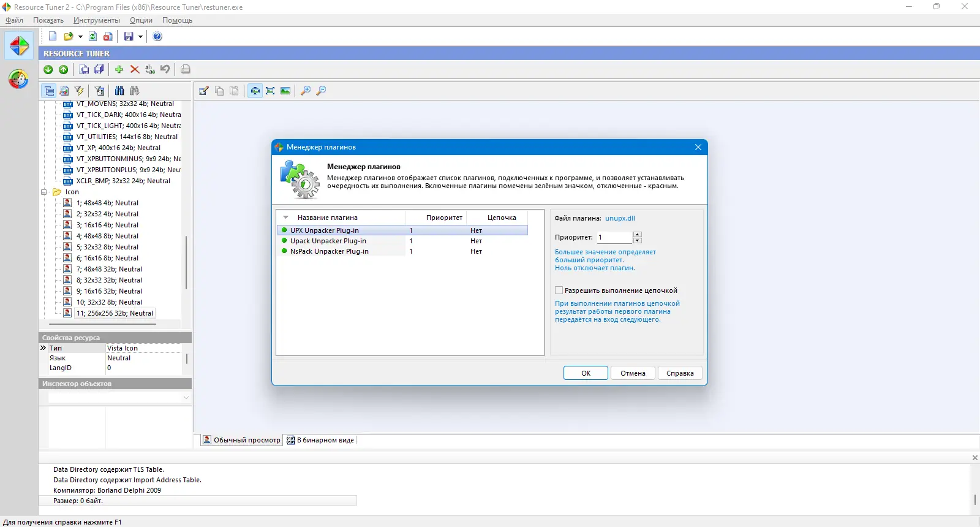Screen dimensions: 980x527
Task: Click the Undo arrow icon
Action: pyautogui.click(x=165, y=69)
